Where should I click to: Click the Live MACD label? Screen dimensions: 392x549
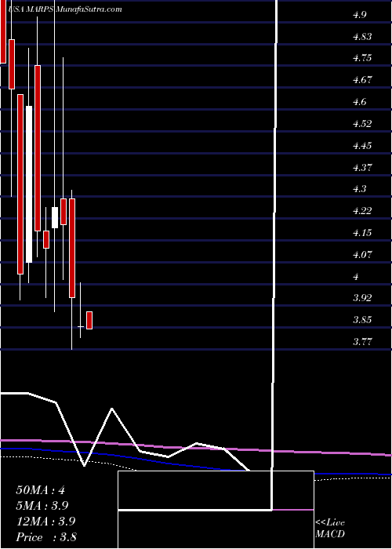pyautogui.click(x=330, y=529)
